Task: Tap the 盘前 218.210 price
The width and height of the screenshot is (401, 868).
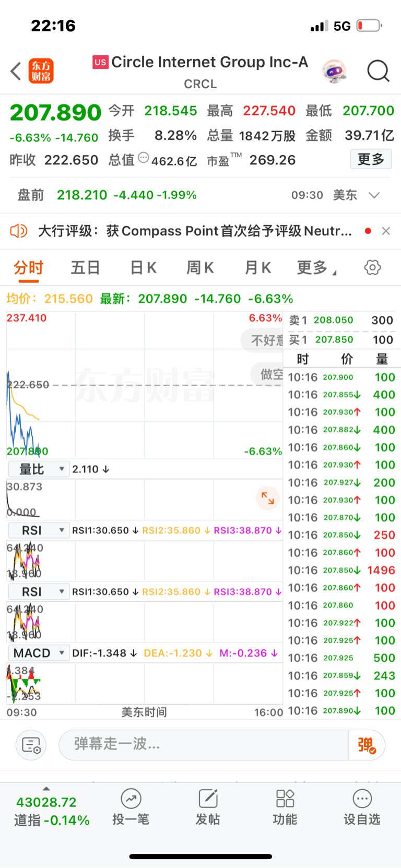Action: pyautogui.click(x=82, y=195)
